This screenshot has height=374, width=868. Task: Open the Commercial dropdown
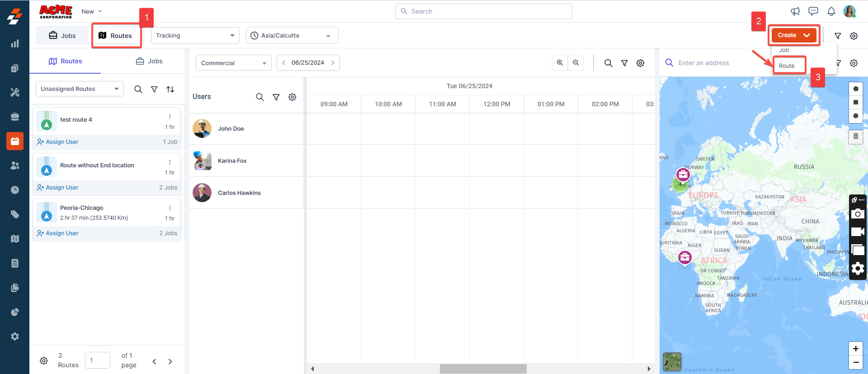233,63
